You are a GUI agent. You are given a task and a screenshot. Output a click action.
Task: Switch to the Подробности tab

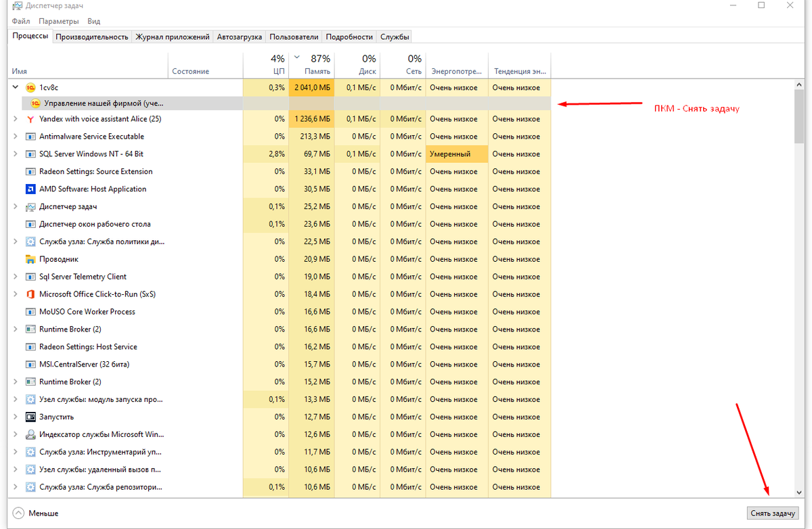(349, 37)
